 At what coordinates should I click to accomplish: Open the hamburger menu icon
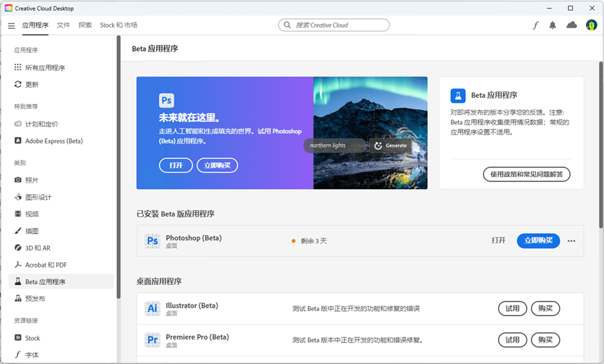(x=11, y=25)
